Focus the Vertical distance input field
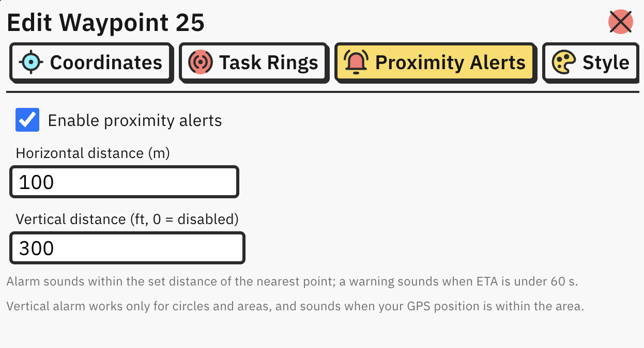The height and width of the screenshot is (348, 644). tap(128, 248)
